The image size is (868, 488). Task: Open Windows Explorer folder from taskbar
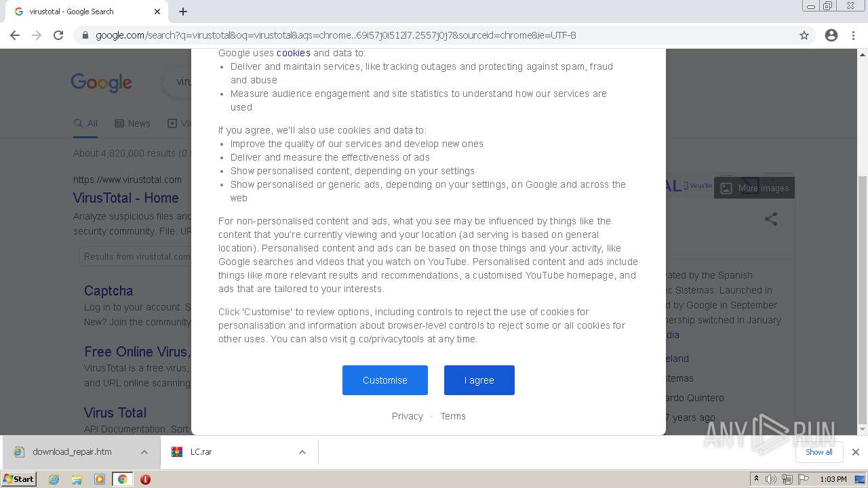click(77, 479)
